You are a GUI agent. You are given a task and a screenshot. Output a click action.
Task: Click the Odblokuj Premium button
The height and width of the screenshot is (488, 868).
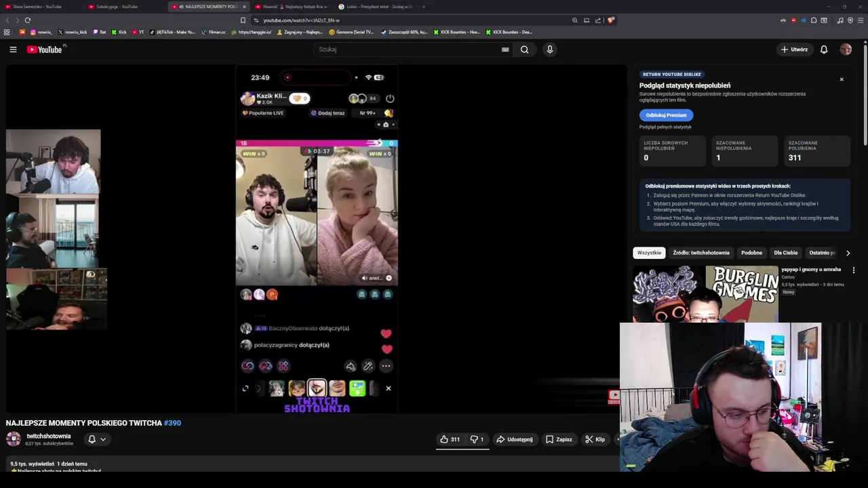click(666, 115)
